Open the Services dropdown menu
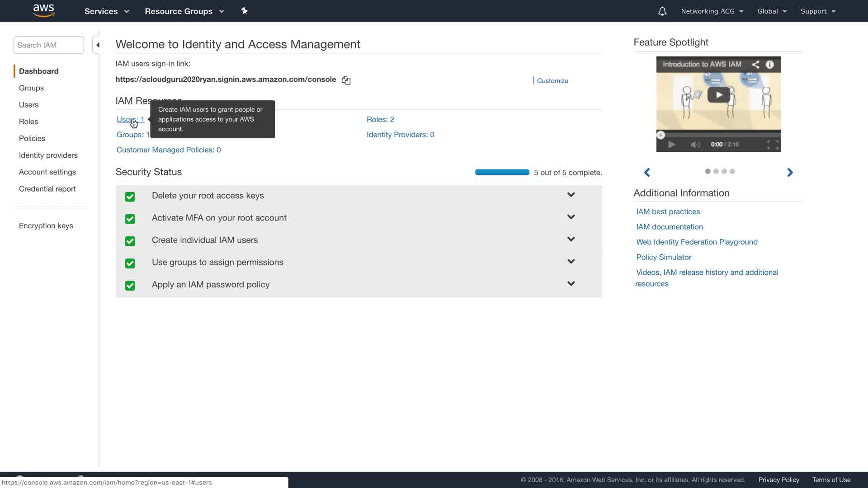 click(x=107, y=11)
